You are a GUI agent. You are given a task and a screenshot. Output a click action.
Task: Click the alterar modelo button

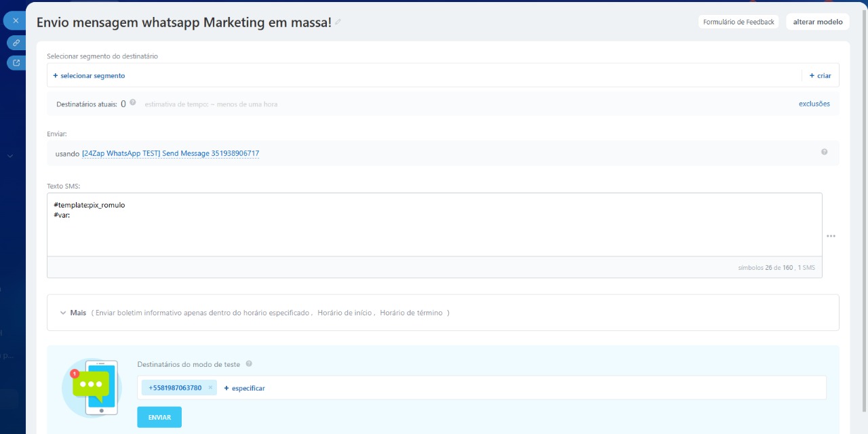[817, 22]
